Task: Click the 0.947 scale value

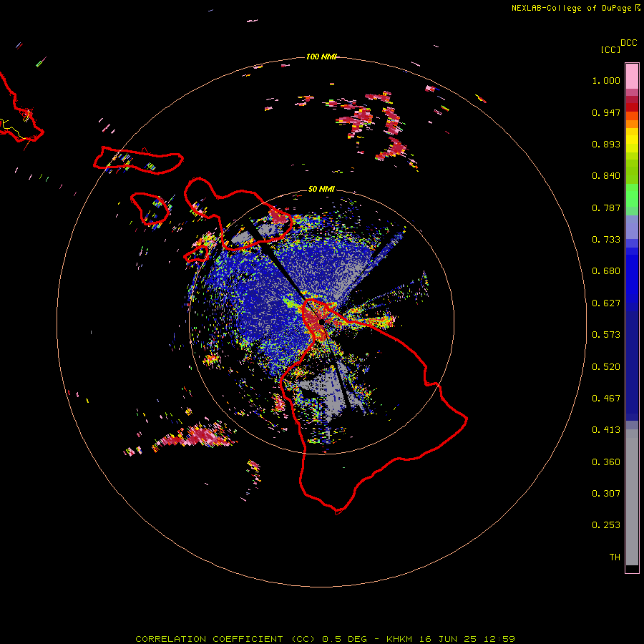Action: 606,112
